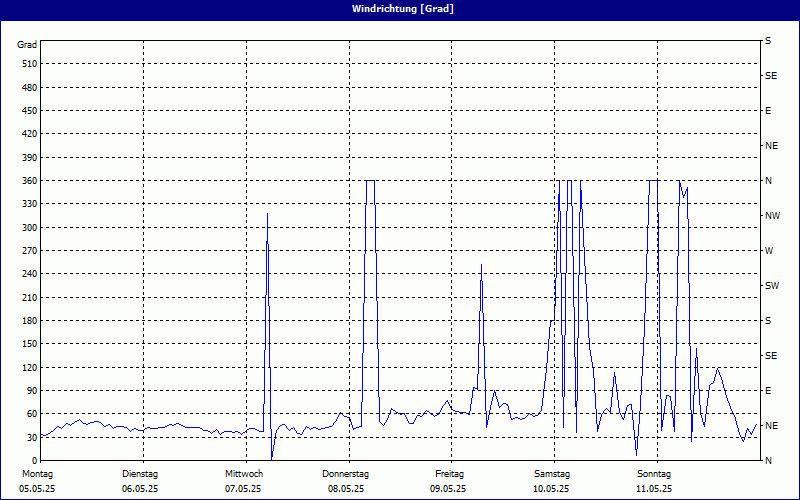Select the 90 degree y-axis label
Screen dimensions: 800x500
(x=30, y=390)
